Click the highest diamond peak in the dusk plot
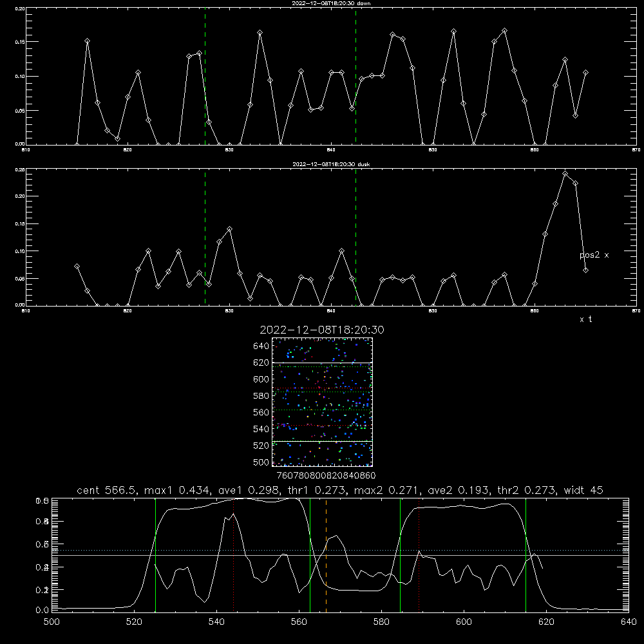Image resolution: width=644 pixels, height=644 pixels. coord(565,174)
